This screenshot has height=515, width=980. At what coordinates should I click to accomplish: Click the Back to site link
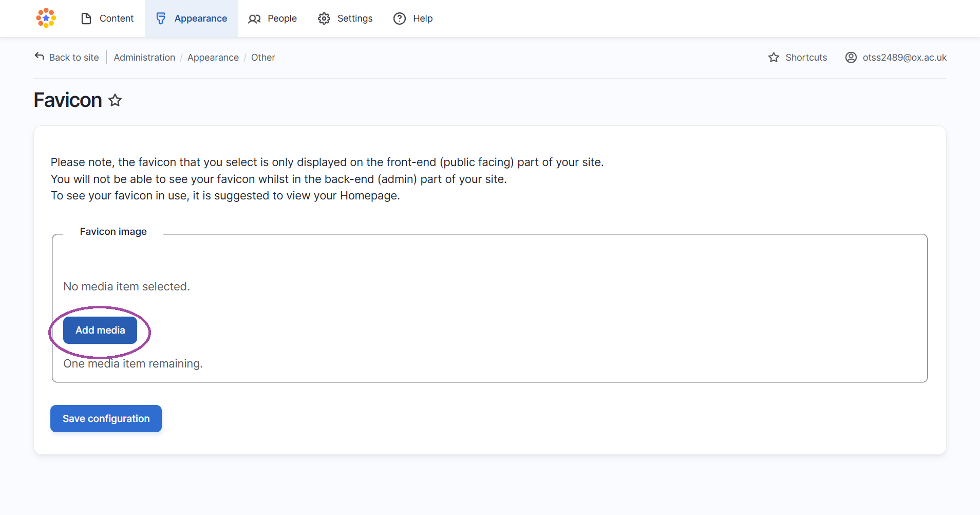[73, 57]
